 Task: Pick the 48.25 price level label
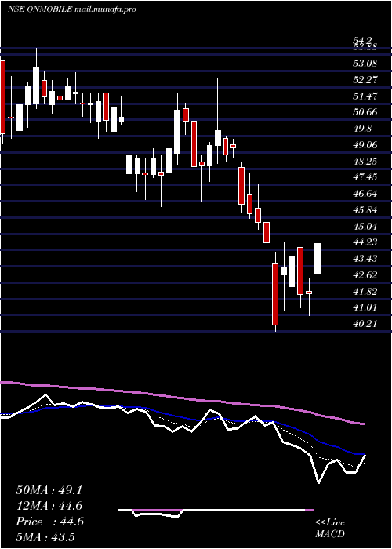pos(365,162)
